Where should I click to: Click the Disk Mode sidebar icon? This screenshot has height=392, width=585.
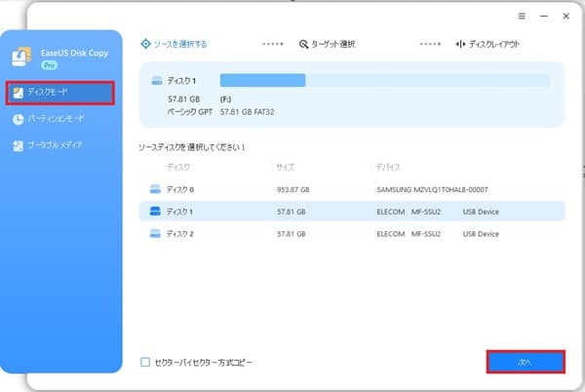click(x=18, y=93)
